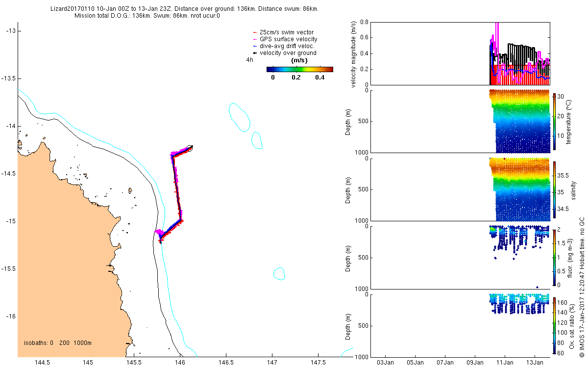
Task: Click the salinity depth-profile plot data
Action: pos(519,189)
